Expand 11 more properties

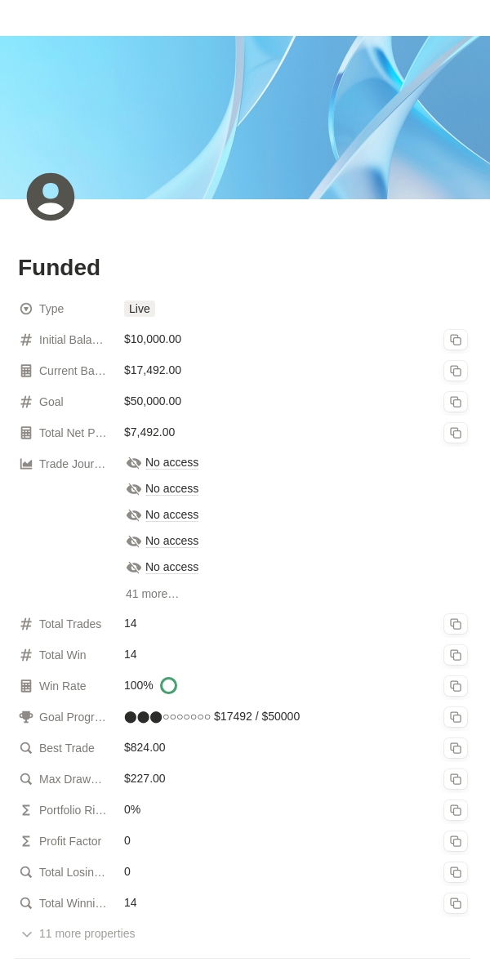pos(78,933)
